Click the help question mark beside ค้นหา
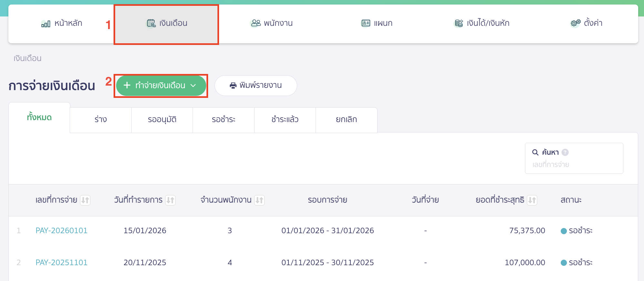 click(565, 152)
